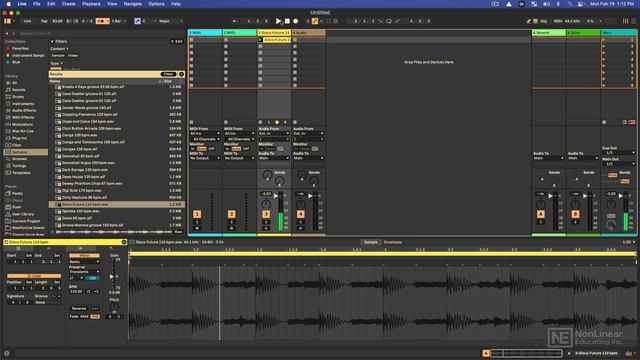Open the Create menu
The width and height of the screenshot is (640, 360).
coord(69,4)
